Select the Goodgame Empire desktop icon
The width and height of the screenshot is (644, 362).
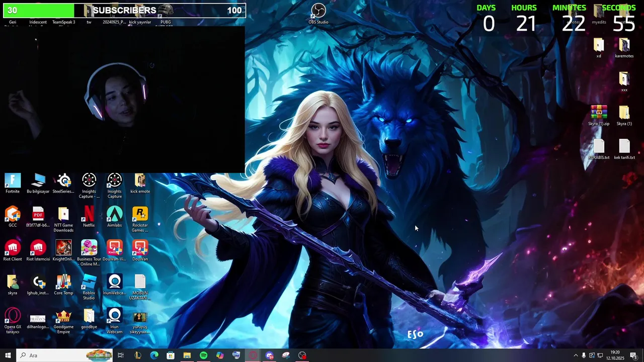(63, 321)
